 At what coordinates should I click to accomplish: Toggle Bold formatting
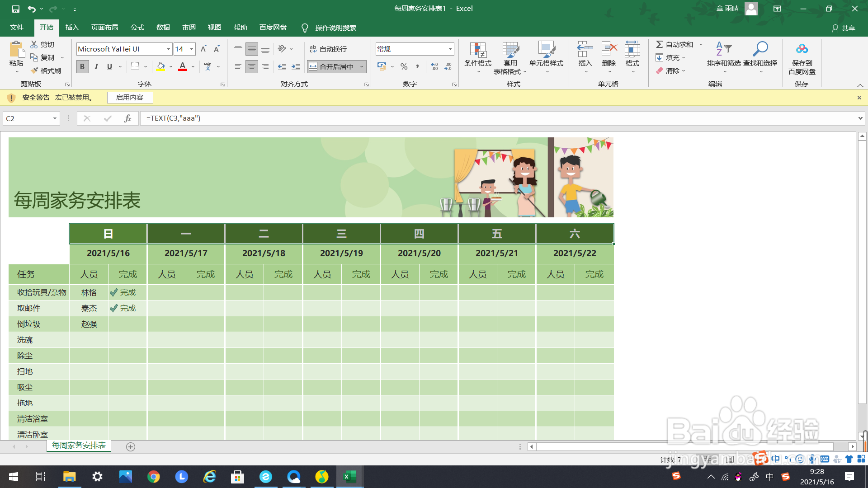coord(82,66)
